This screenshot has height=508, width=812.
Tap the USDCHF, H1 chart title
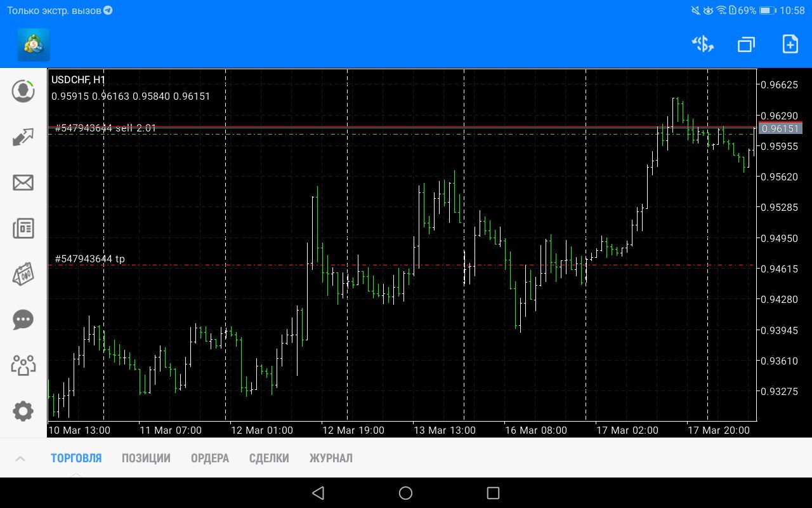pos(79,80)
